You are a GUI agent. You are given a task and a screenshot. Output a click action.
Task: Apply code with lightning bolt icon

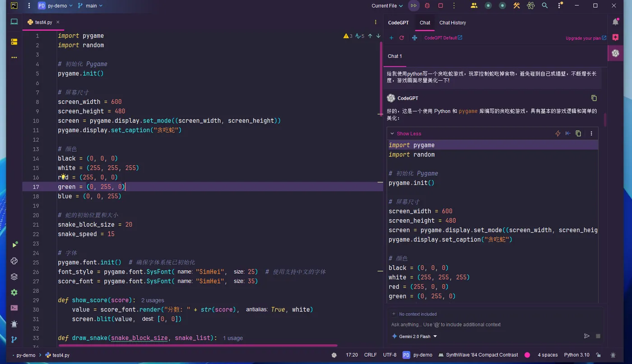click(x=558, y=134)
